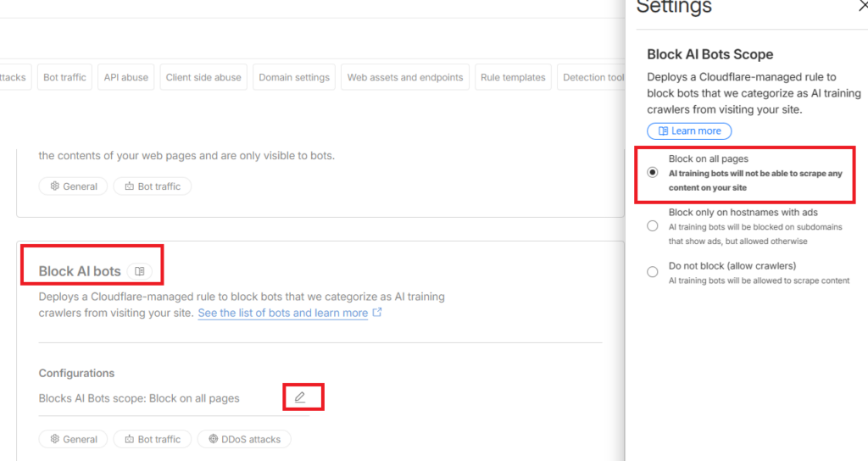Image resolution: width=868 pixels, height=461 pixels.
Task: Click the General tag in the upper card
Action: (73, 186)
